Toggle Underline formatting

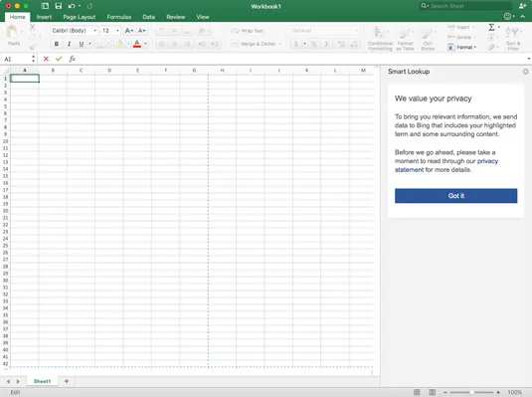click(82, 44)
